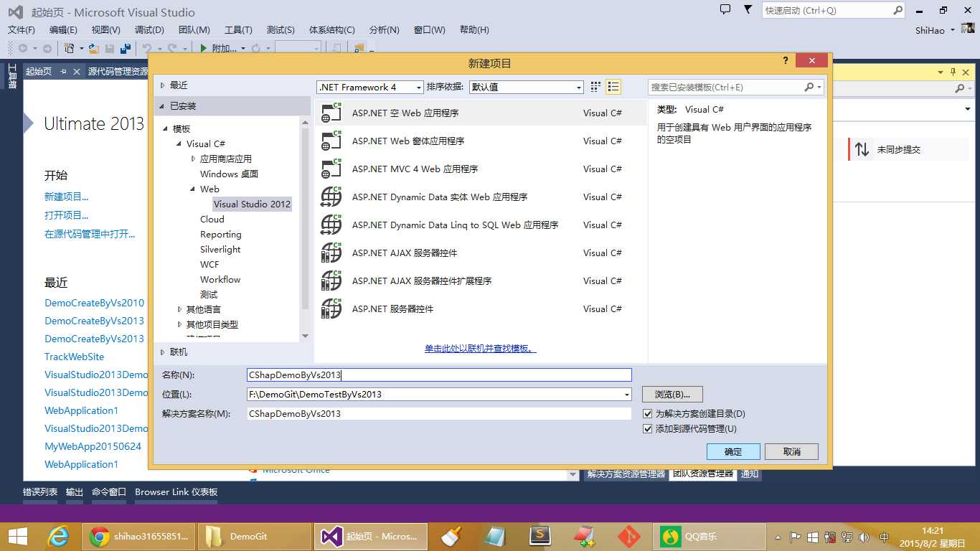This screenshot has height=551, width=980.
Task: Open the Team Explorer tab
Action: pyautogui.click(x=703, y=474)
